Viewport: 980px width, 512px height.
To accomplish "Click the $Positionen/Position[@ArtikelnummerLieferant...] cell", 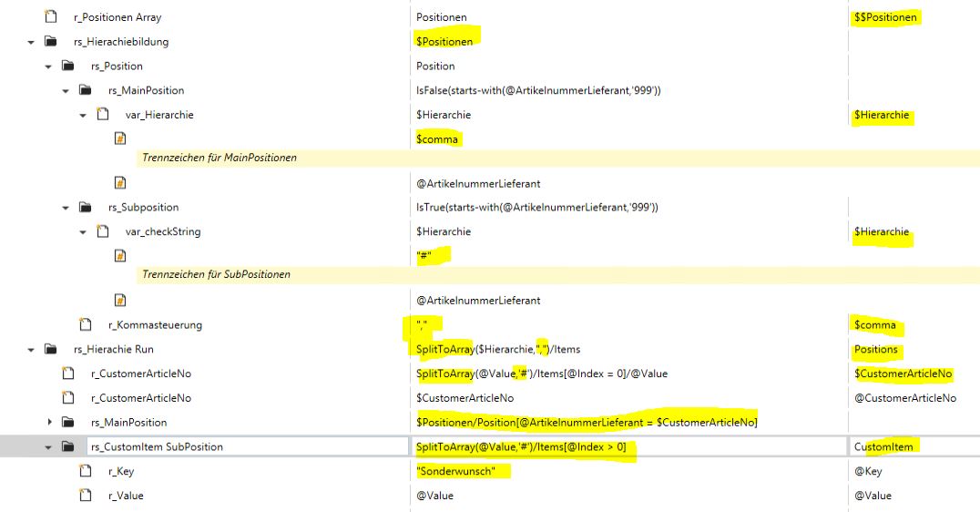I will coord(587,422).
